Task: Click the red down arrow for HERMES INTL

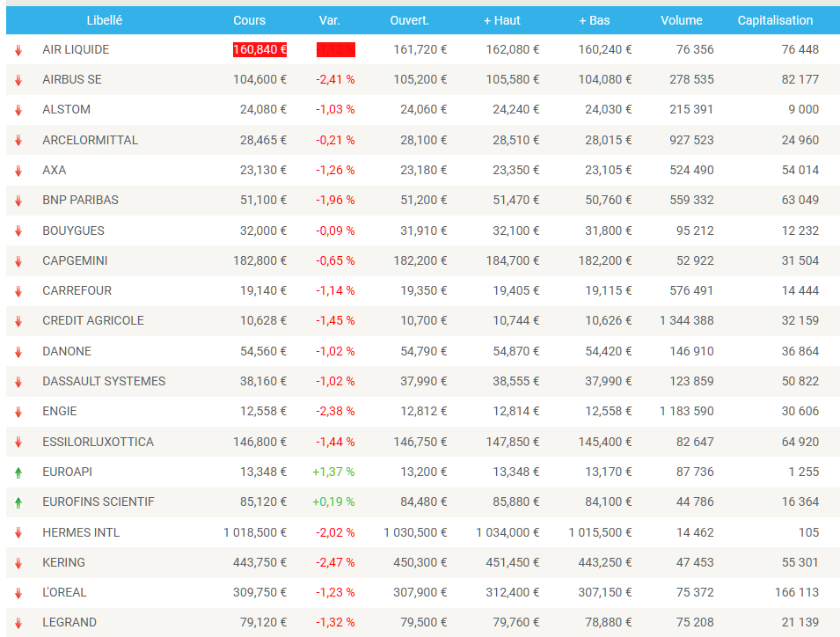Action: coord(18,532)
